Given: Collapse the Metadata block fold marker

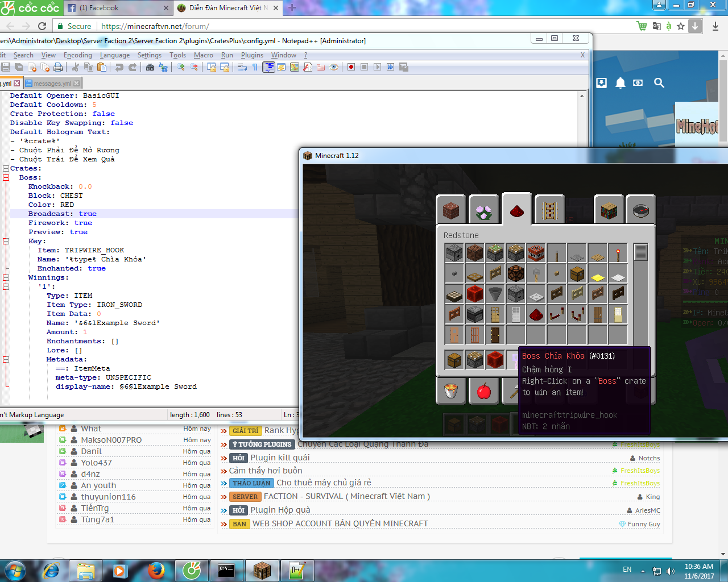Looking at the screenshot, I should pyautogui.click(x=6, y=359).
